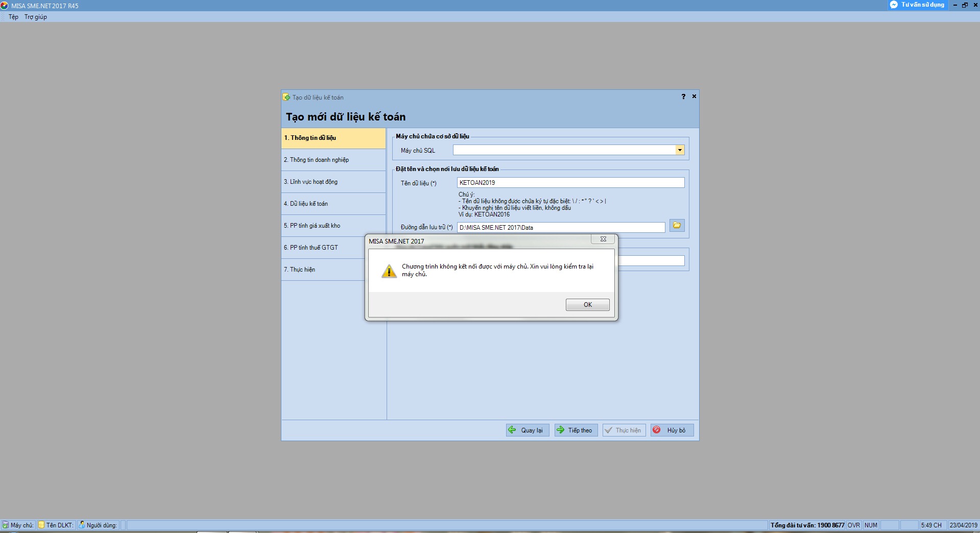
Task: Click the Hủy bỏ cancel button
Action: click(x=672, y=430)
